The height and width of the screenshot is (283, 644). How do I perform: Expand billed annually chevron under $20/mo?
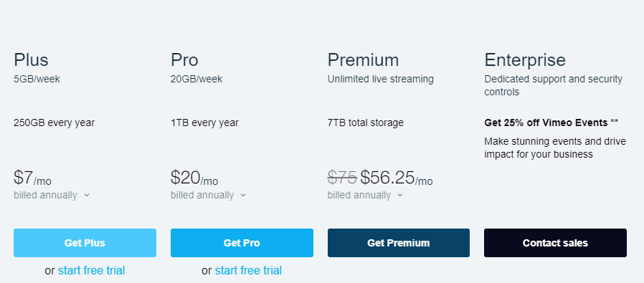click(x=243, y=195)
